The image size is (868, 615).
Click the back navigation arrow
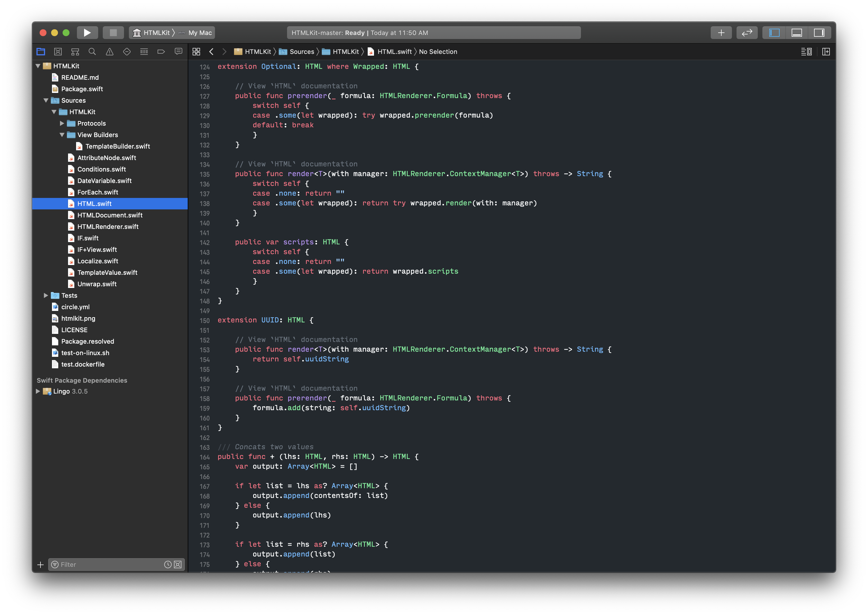[211, 51]
